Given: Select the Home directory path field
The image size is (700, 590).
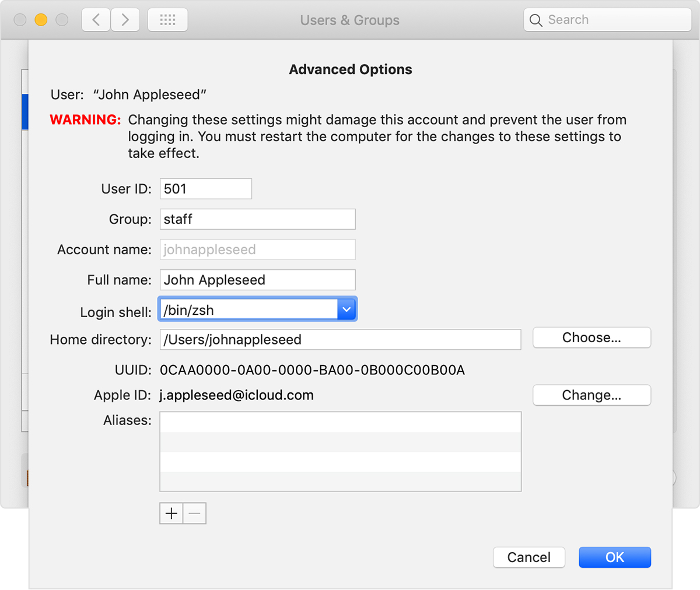Looking at the screenshot, I should click(340, 340).
